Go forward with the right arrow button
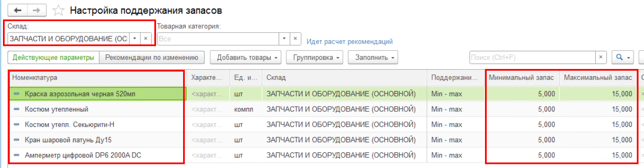This screenshot has height=168, width=644. (36, 10)
